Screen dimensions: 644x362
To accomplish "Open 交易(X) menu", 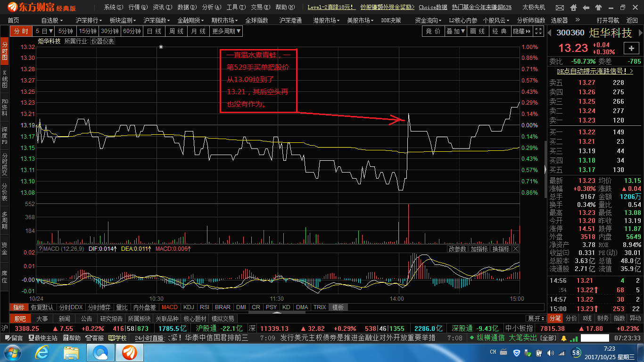I will point(261,7).
